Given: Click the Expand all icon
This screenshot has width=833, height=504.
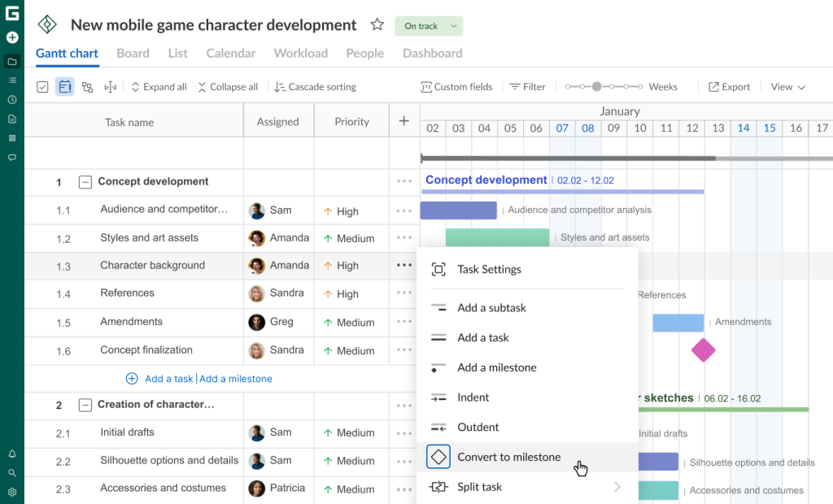Looking at the screenshot, I should (x=158, y=86).
